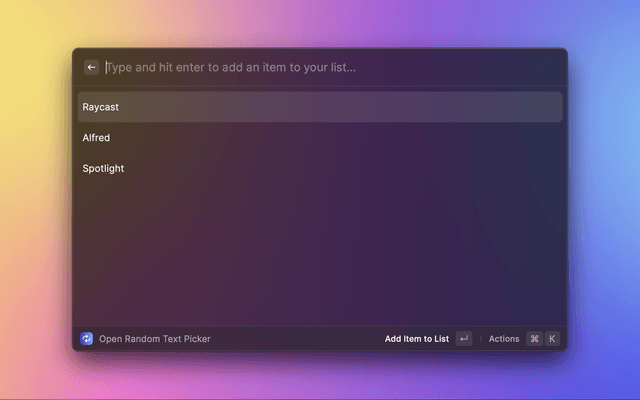Image resolution: width=640 pixels, height=400 pixels.
Task: Open the Actions menu
Action: [504, 339]
